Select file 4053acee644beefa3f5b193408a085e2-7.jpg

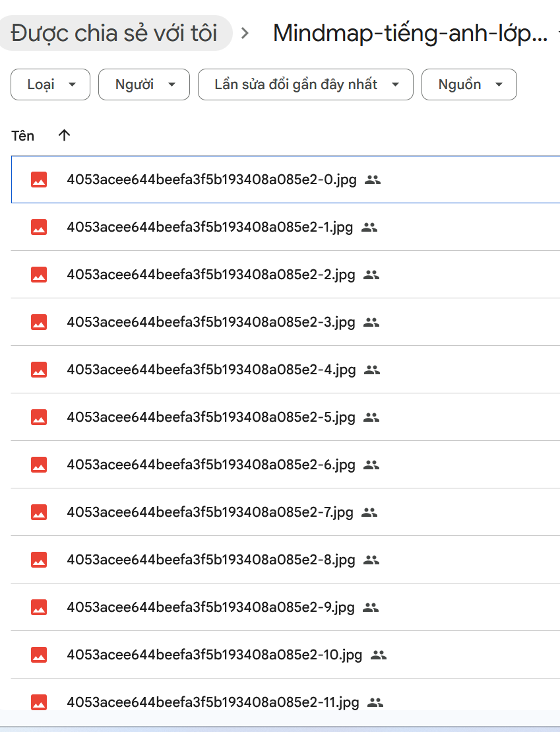pyautogui.click(x=210, y=512)
